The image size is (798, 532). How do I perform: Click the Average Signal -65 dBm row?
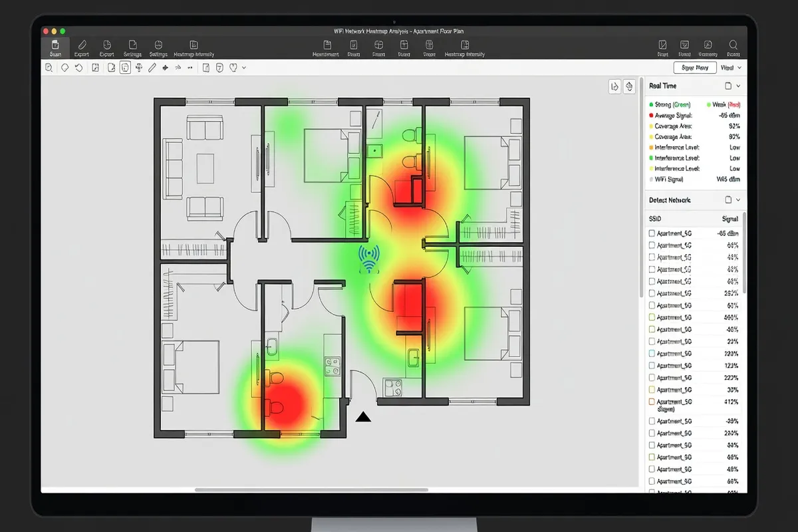pos(694,116)
